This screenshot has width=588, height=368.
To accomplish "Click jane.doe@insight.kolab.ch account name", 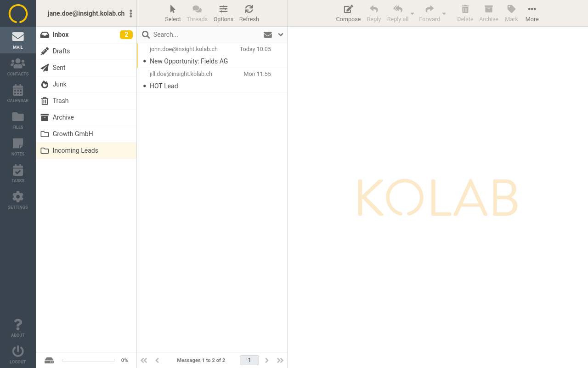I will [x=86, y=13].
